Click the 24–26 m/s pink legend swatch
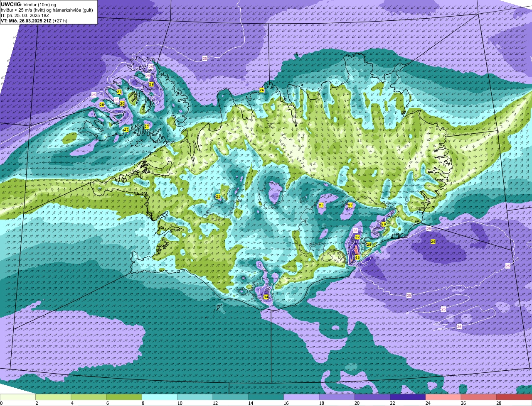Image resolution: width=532 pixels, height=406 pixels. coord(443,397)
